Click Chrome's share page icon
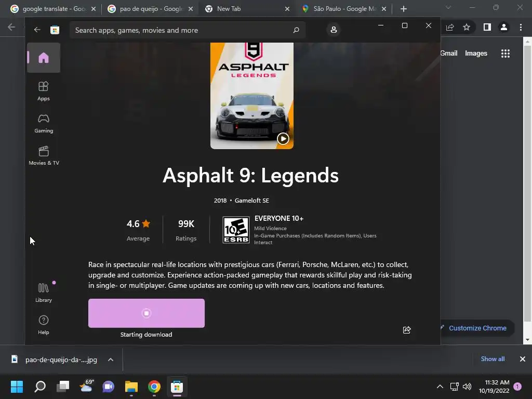Viewport: 532px width, 399px height. coord(450,27)
